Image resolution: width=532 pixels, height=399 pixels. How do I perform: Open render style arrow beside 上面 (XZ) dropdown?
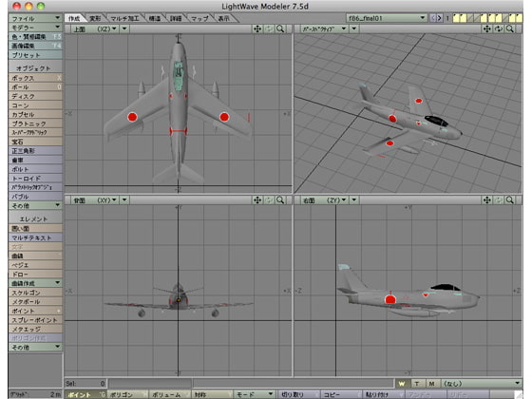pyautogui.click(x=124, y=28)
